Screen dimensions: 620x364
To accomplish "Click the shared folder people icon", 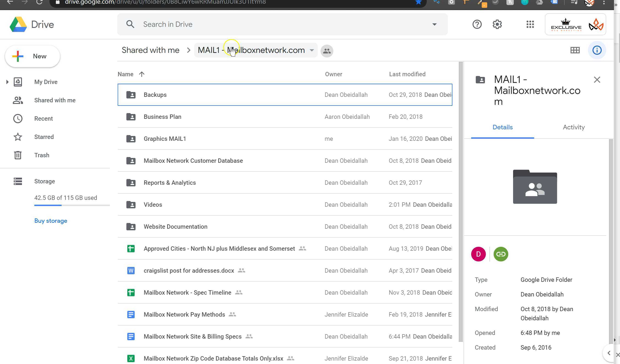I will 327,51.
